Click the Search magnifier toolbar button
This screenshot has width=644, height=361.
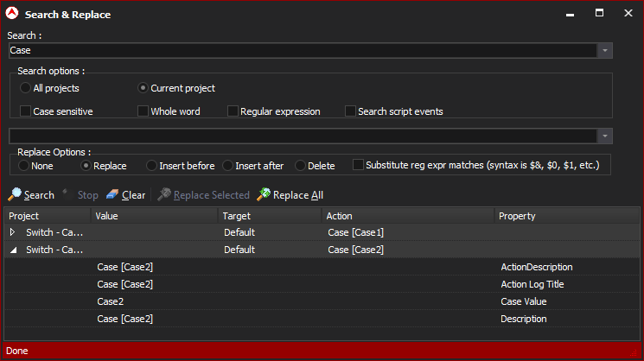[x=31, y=195]
